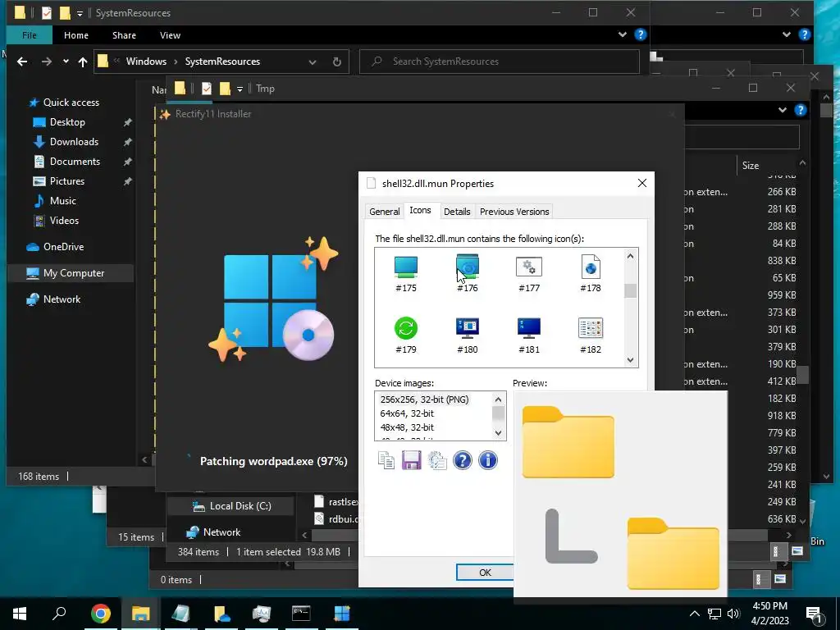The height and width of the screenshot is (630, 840).
Task: Expand the ribbon in SystemResources window
Action: point(623,34)
